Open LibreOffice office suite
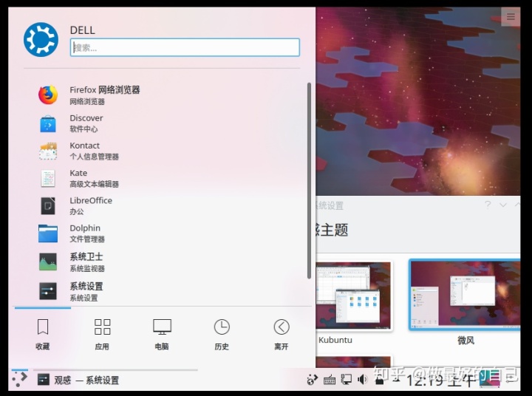The image size is (532, 396). click(161, 205)
